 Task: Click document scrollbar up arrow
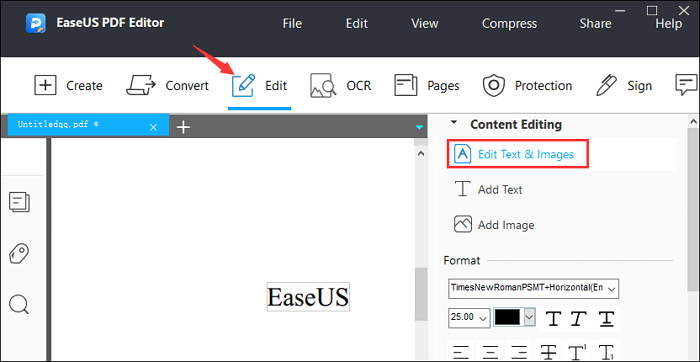pyautogui.click(x=420, y=154)
